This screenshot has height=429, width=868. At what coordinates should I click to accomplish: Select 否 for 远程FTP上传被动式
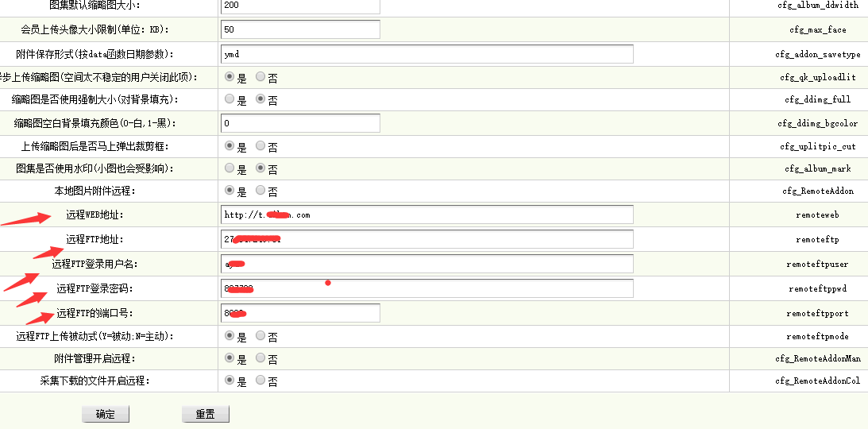[260, 335]
